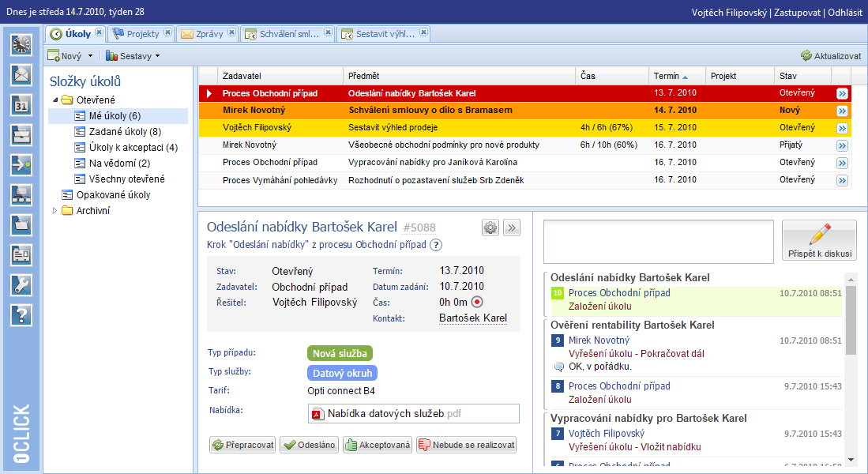
Task: Click the Nebude se realizovat button
Action: coord(466,445)
